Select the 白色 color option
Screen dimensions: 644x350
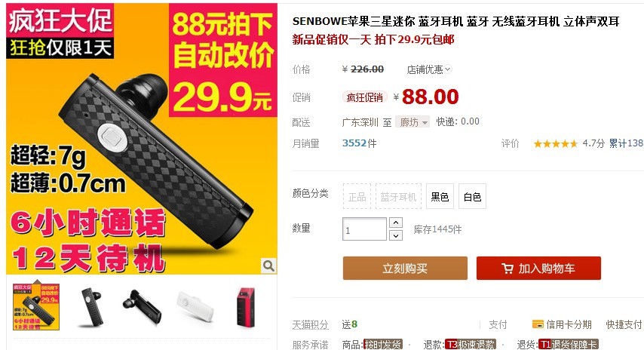(x=472, y=197)
